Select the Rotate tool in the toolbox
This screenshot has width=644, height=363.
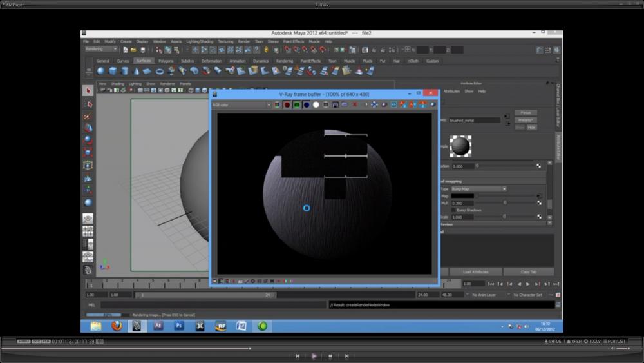[88, 140]
